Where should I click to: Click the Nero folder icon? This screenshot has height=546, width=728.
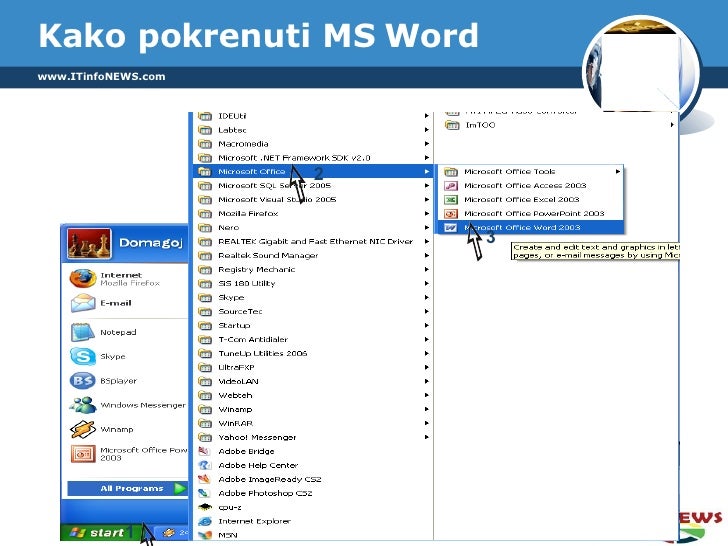(x=205, y=228)
